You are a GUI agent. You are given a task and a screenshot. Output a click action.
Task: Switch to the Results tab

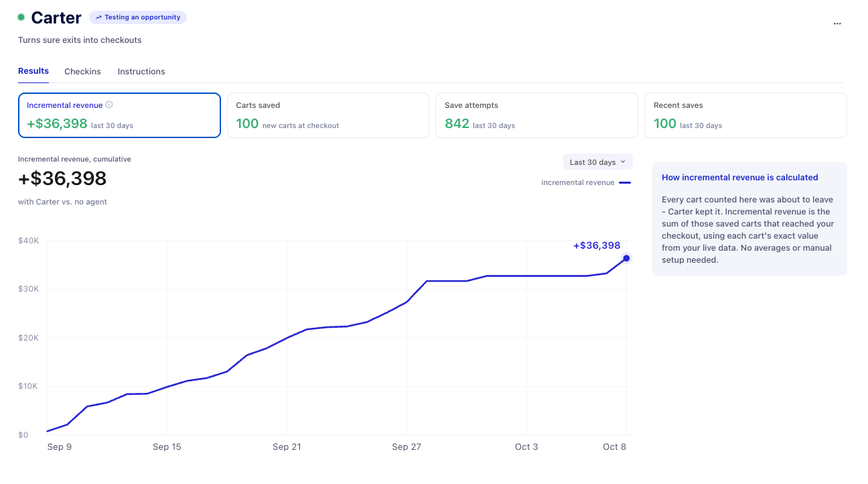[x=33, y=71]
